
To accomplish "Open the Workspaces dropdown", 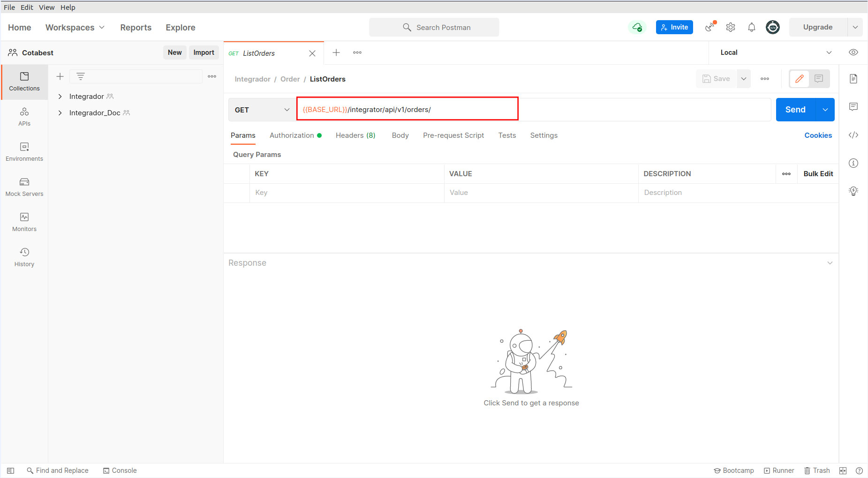I will tap(75, 28).
